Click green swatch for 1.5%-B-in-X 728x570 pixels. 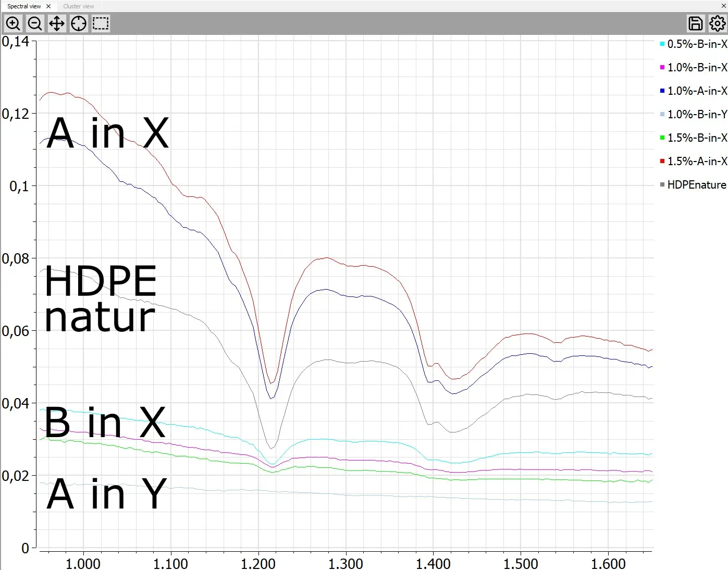[x=662, y=138]
